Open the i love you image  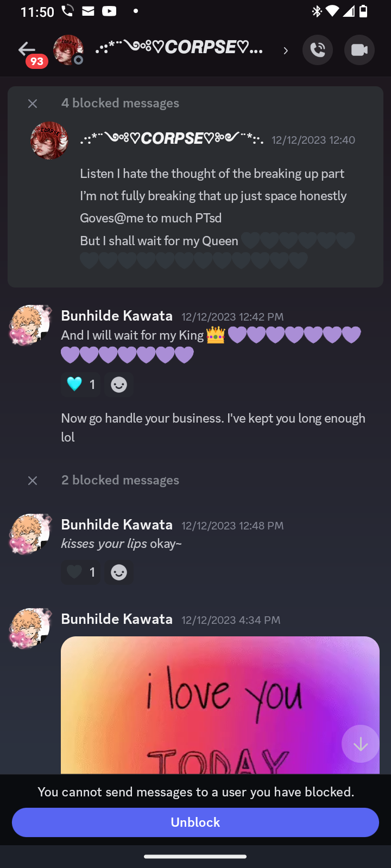point(220,705)
